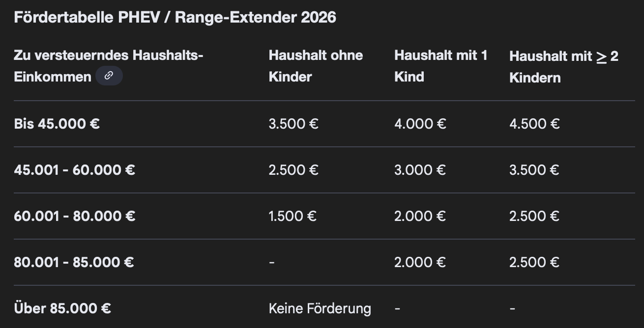The height and width of the screenshot is (328, 644).
Task: Select the Zu versteuerndes Haushalts-Einkommen column header
Action: coord(108,65)
